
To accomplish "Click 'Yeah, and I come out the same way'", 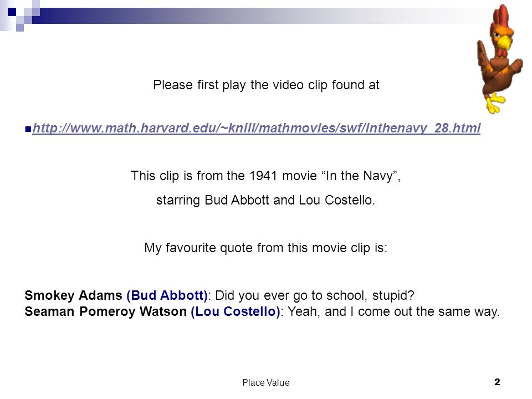I will (x=393, y=312).
